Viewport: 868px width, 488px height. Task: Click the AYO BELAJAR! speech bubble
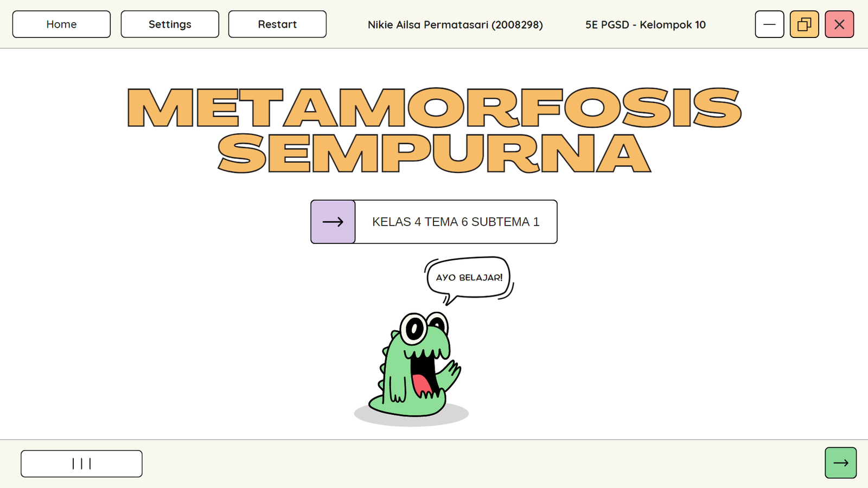click(x=469, y=278)
